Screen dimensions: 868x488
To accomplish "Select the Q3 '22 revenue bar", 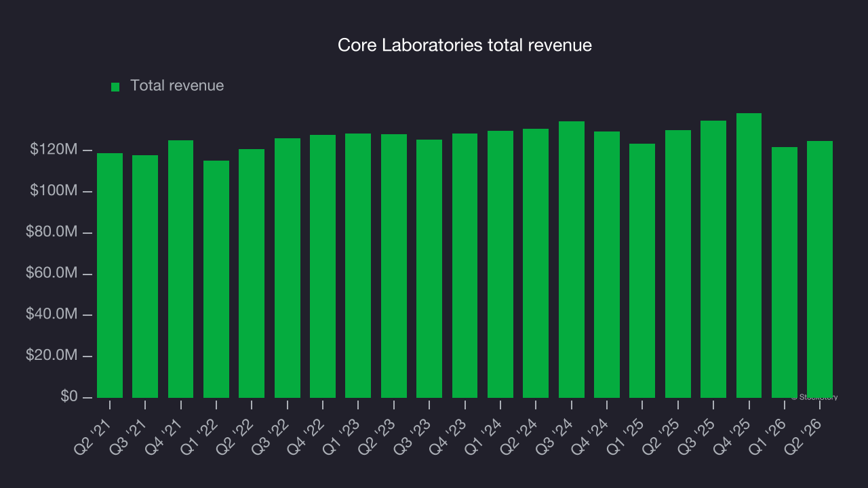I will pos(288,268).
